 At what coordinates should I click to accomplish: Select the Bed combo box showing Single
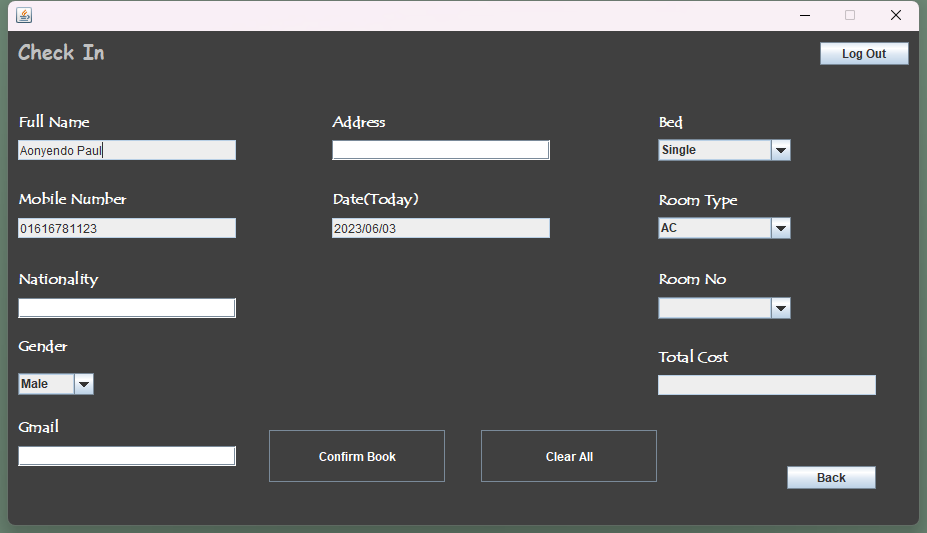click(x=724, y=150)
